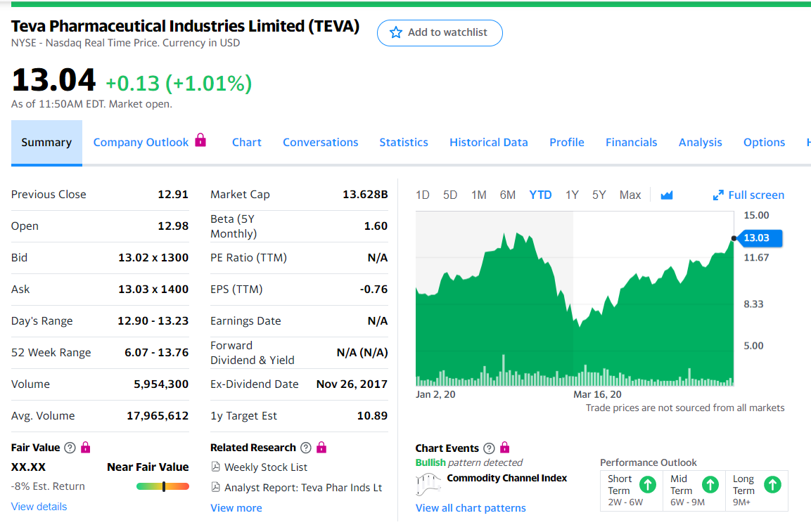This screenshot has height=532, width=811.
Task: Click the 13.03 current price marker on chart
Action: click(x=759, y=238)
